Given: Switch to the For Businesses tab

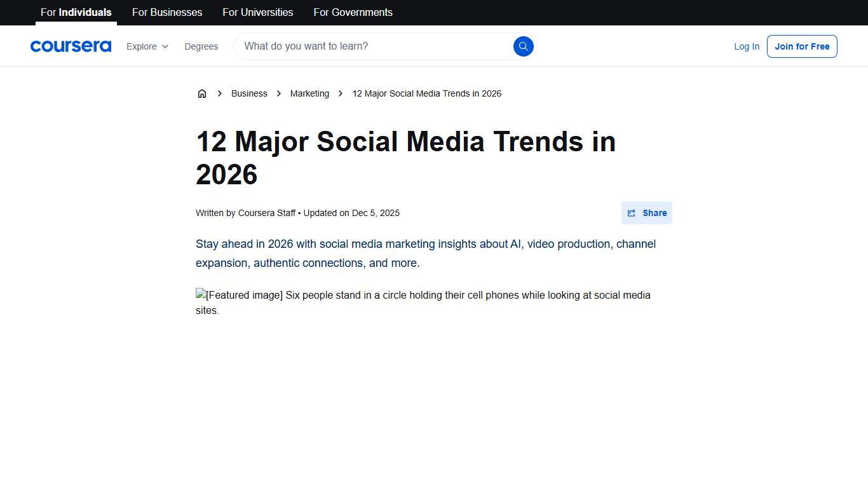Looking at the screenshot, I should tap(166, 12).
